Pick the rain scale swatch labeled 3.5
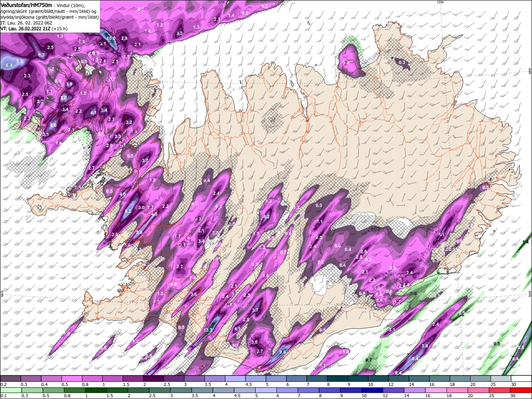The height and width of the screenshot is (399, 532). pos(202,390)
